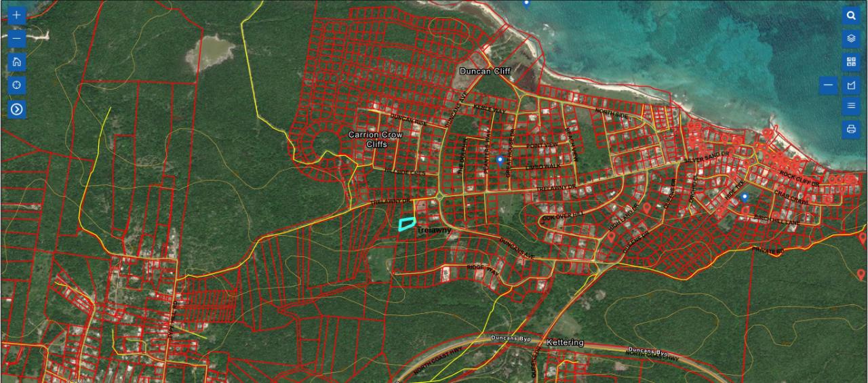
Task: Zoom in on the map
Action: click(x=17, y=16)
